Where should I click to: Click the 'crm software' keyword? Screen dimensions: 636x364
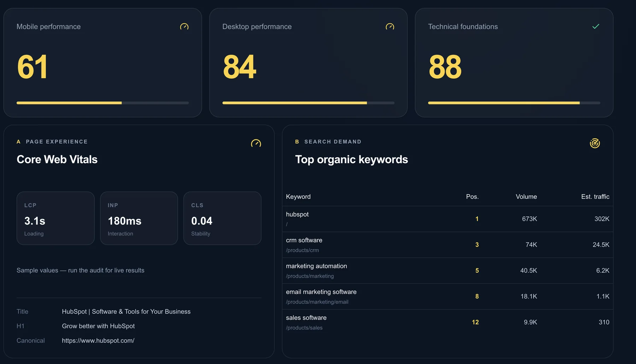304,240
